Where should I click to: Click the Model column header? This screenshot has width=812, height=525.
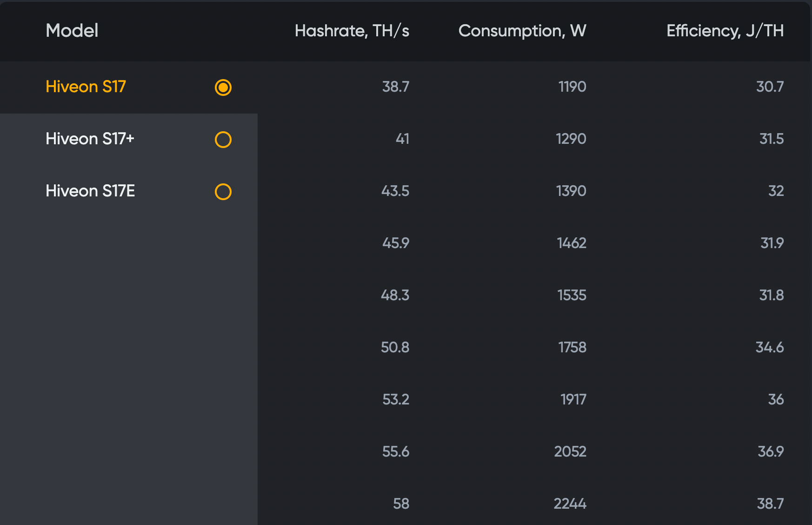click(72, 31)
